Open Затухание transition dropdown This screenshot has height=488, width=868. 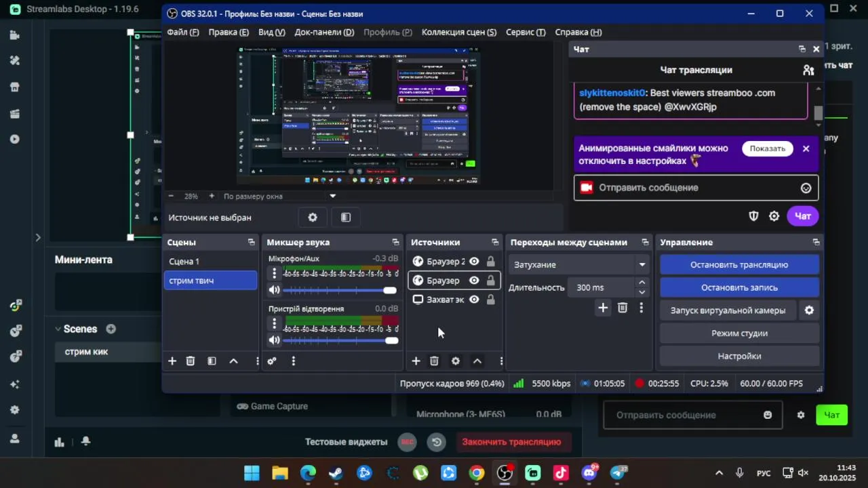(x=580, y=265)
